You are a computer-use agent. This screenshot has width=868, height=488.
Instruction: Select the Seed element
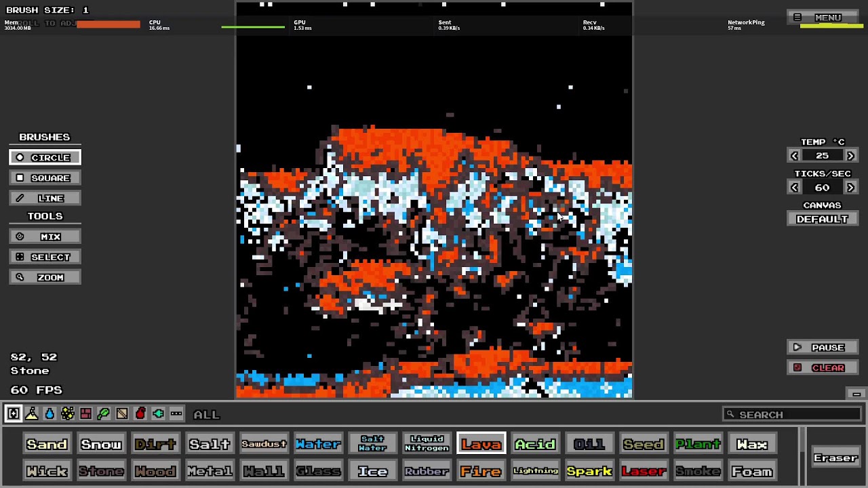click(644, 444)
